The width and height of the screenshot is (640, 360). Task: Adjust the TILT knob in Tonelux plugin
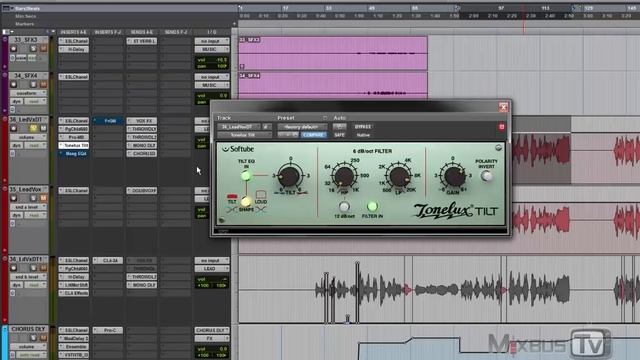coord(290,176)
